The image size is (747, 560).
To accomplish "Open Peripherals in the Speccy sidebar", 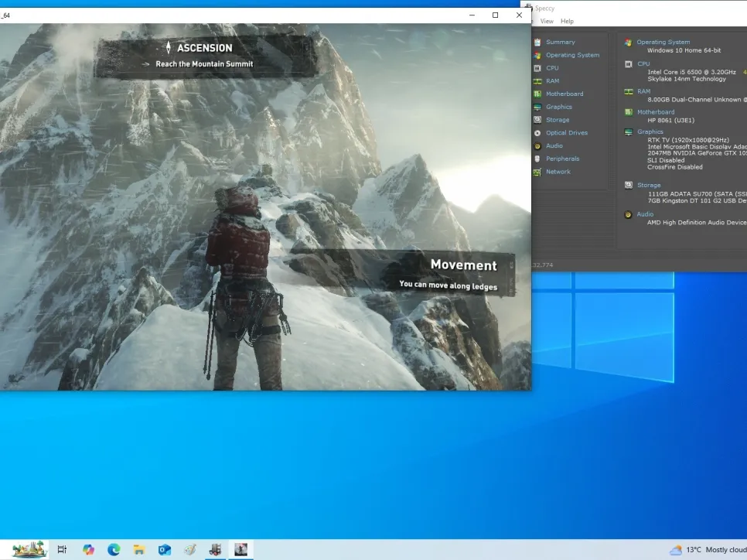I will 563,159.
